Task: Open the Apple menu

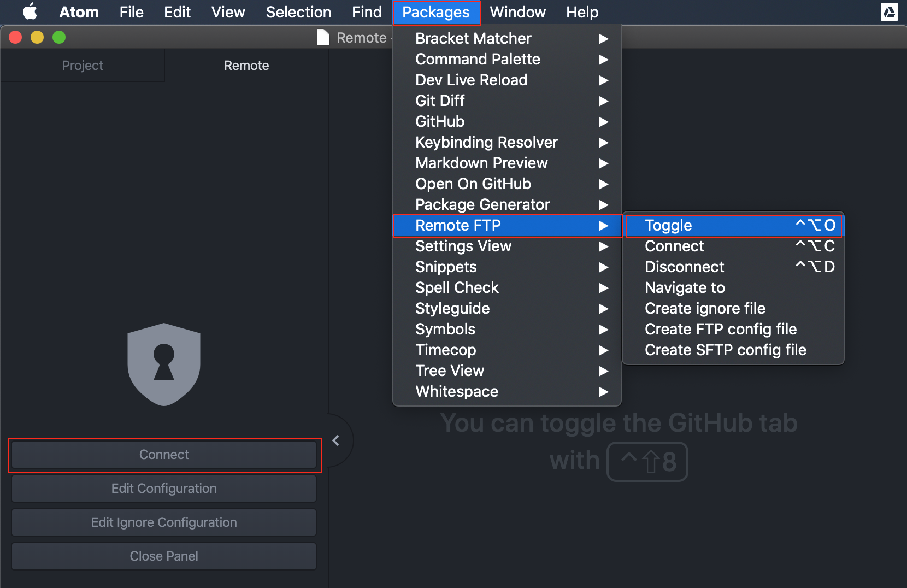Action: [x=31, y=12]
